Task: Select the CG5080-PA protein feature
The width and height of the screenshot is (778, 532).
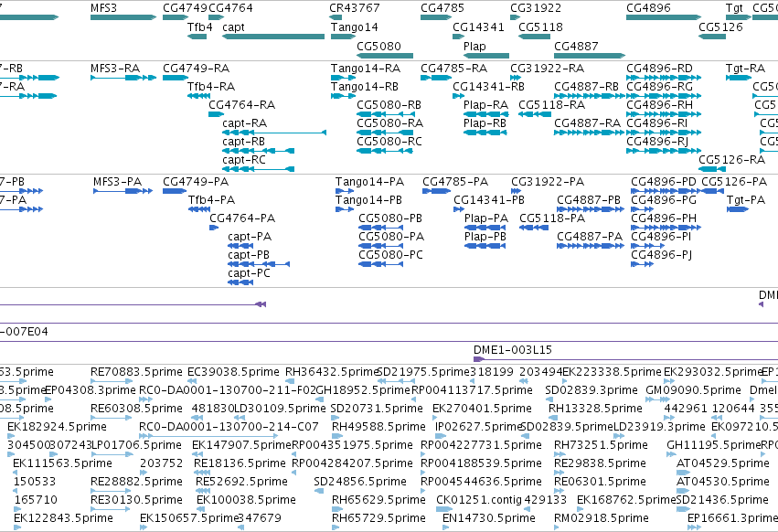Action: tap(380, 246)
